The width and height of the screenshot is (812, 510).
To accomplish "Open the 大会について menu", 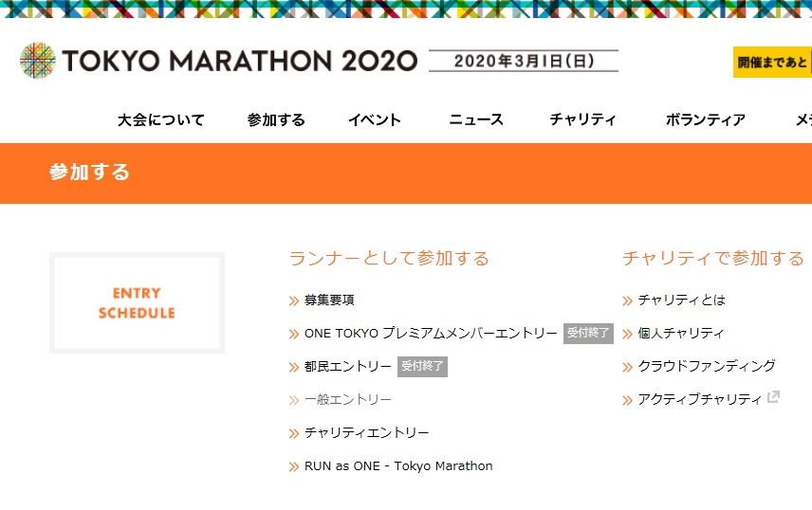I will (161, 119).
